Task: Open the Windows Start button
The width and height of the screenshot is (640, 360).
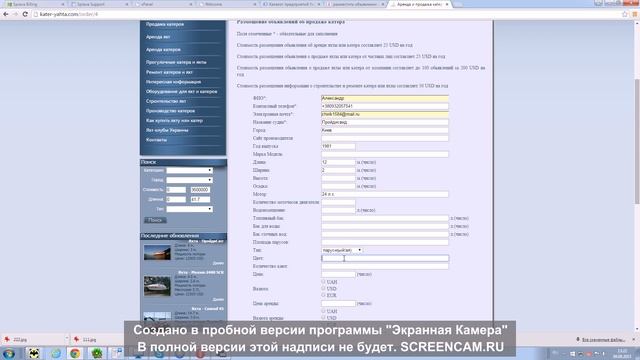Action: pos(9,353)
